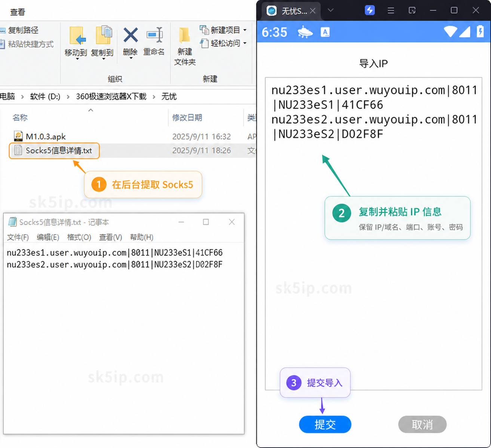Image resolution: width=491 pixels, height=448 pixels.
Task: Open the File (文件) menu in Notepad
Action: (x=18, y=237)
